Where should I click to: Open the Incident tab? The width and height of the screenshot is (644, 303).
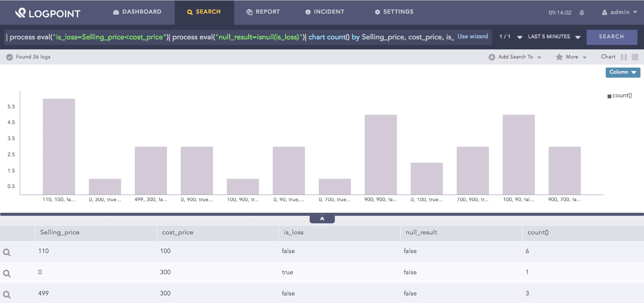tap(325, 12)
